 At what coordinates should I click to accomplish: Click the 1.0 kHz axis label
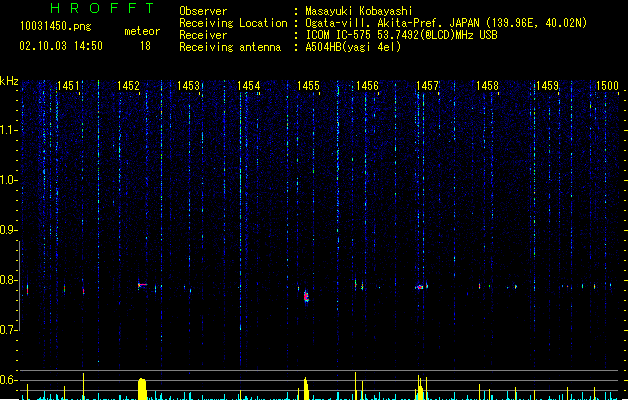tap(9, 180)
